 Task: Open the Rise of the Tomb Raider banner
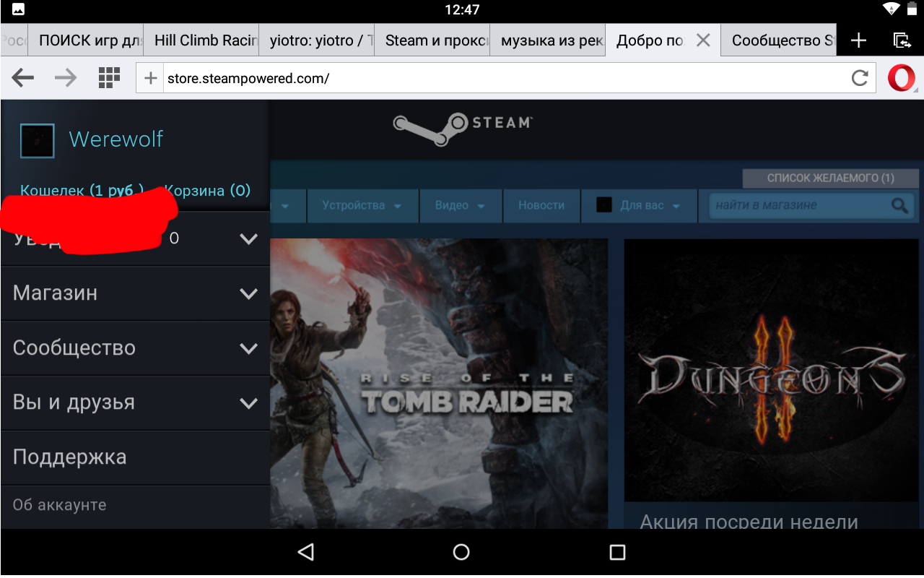click(439, 384)
